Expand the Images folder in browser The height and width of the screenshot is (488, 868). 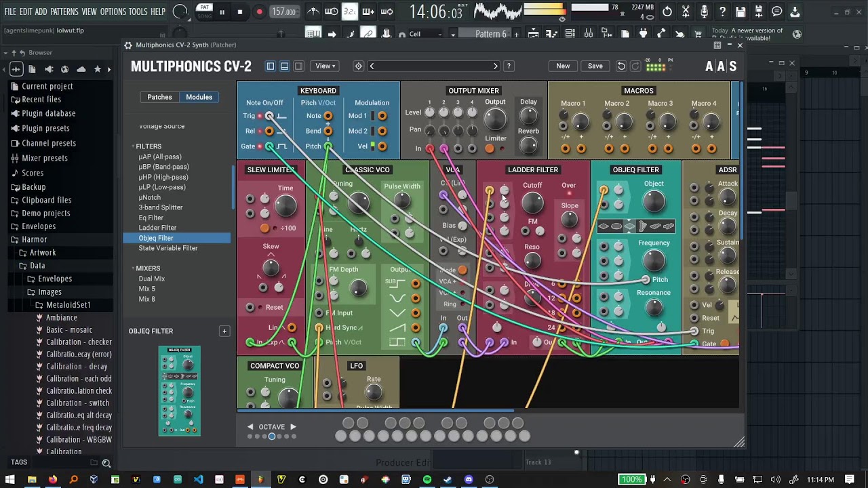coord(49,292)
